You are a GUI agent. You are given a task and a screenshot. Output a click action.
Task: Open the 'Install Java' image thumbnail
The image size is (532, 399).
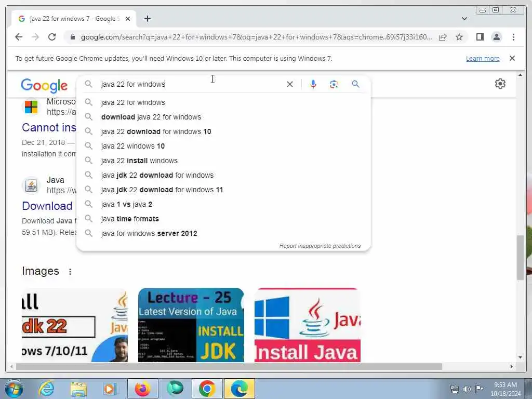coord(308,325)
